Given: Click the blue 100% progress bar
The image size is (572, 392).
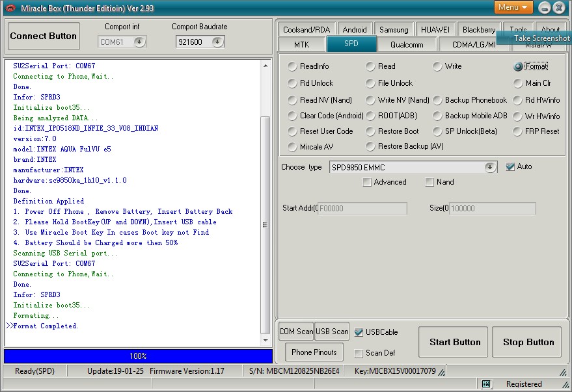Looking at the screenshot, I should [x=138, y=356].
